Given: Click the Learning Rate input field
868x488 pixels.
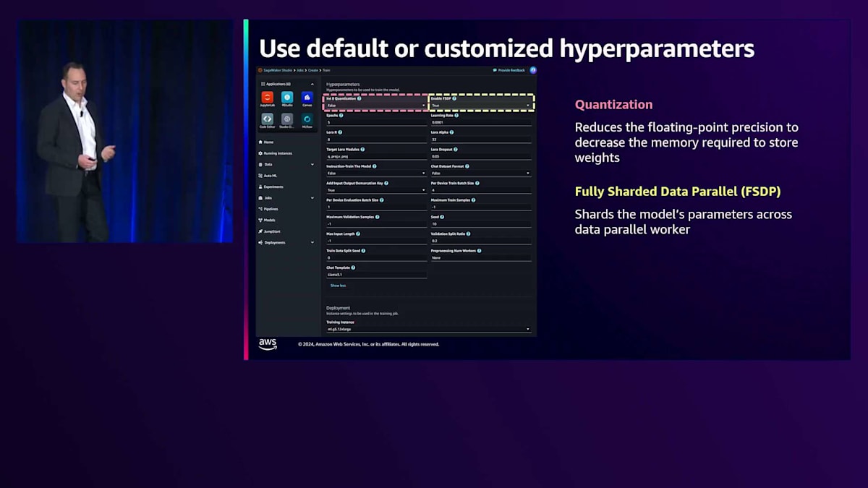Looking at the screenshot, I should (481, 122).
